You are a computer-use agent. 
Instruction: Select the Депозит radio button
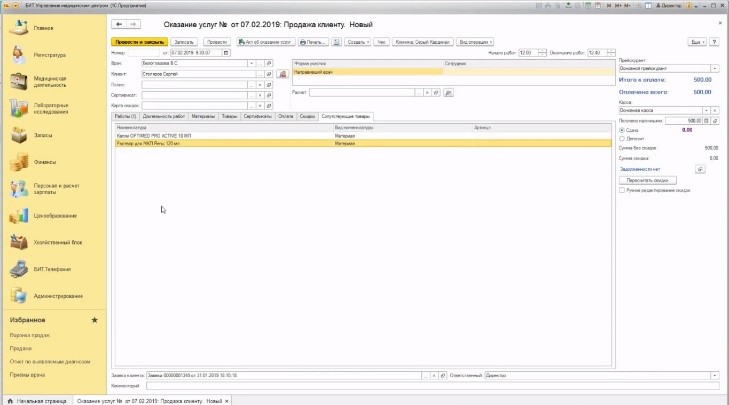[623, 138]
